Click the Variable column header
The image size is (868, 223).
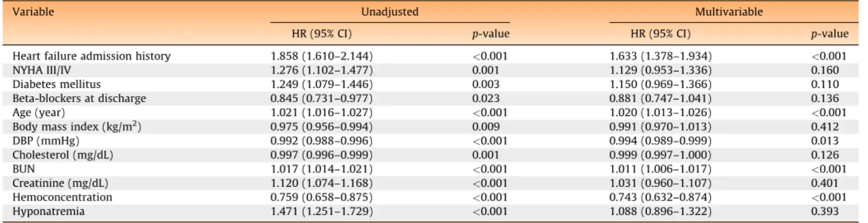tap(33, 12)
